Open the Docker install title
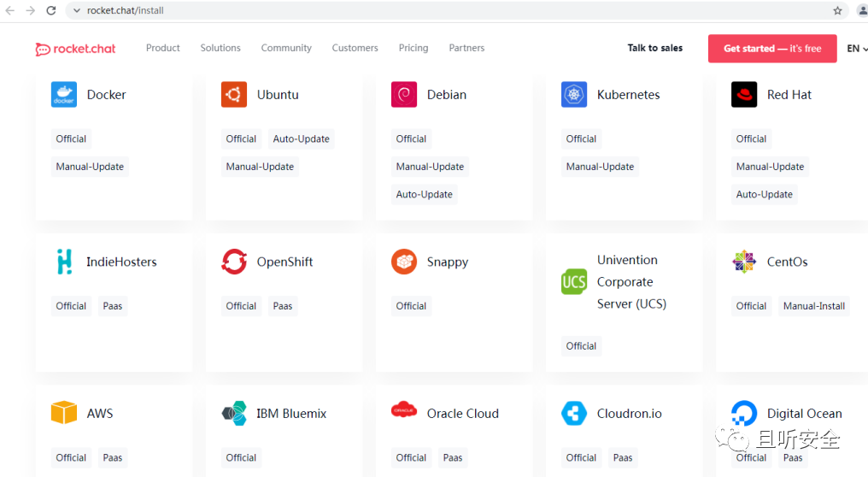 tap(106, 95)
